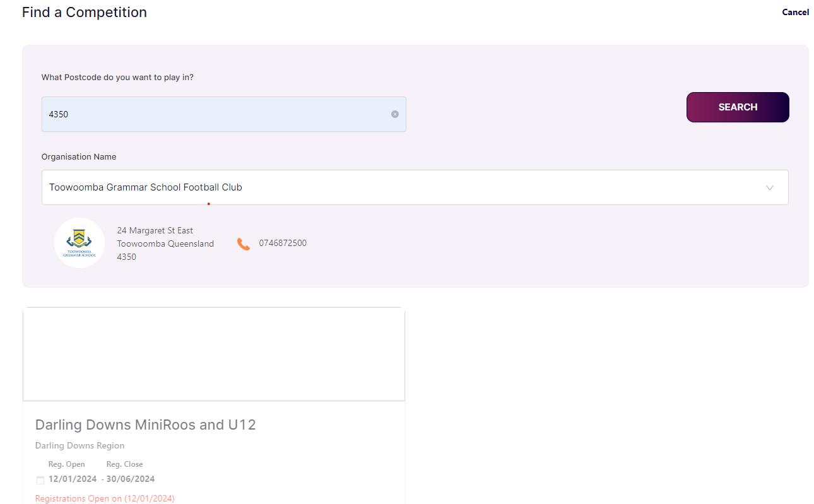814x504 pixels.
Task: Click the Darling Downs Region text
Action: pos(80,445)
